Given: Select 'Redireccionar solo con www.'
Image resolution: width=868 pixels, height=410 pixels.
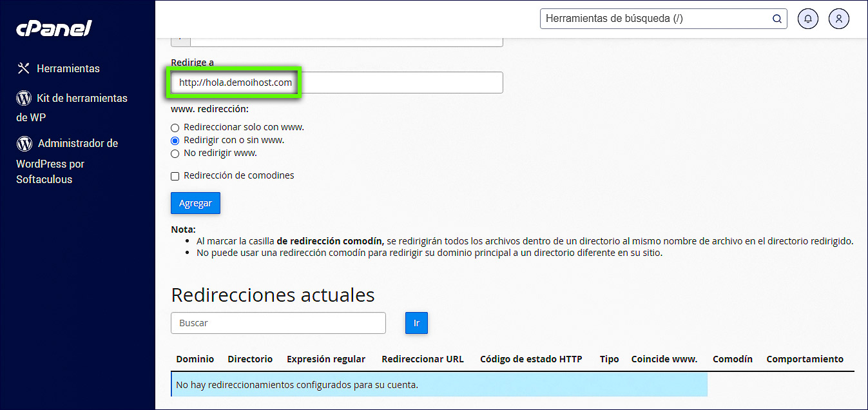Looking at the screenshot, I should click(x=175, y=128).
